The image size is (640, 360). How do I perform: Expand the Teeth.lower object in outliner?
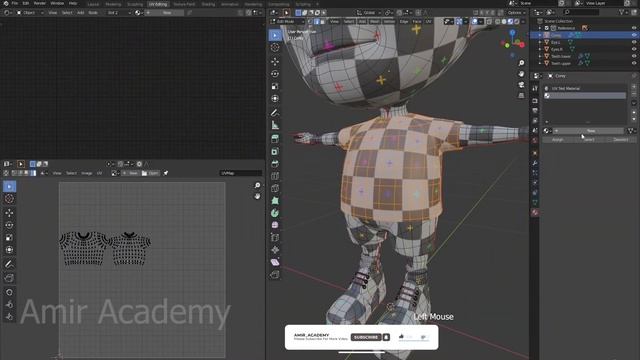pos(540,56)
